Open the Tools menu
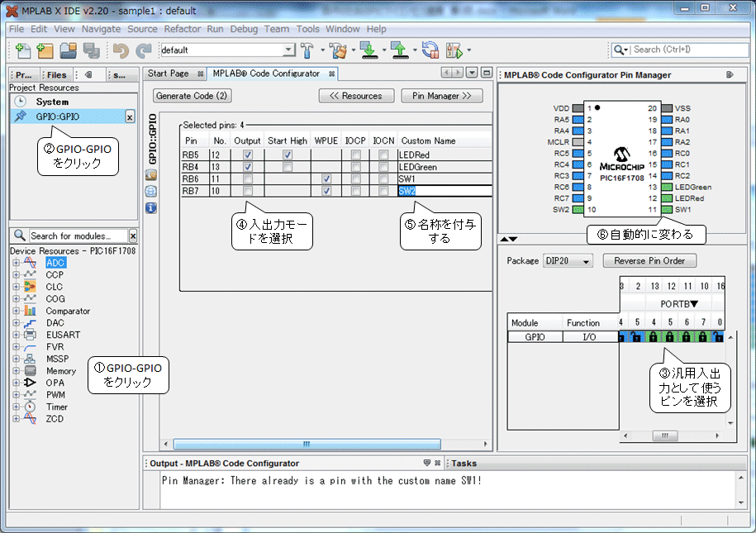The height and width of the screenshot is (533, 756). [x=307, y=29]
